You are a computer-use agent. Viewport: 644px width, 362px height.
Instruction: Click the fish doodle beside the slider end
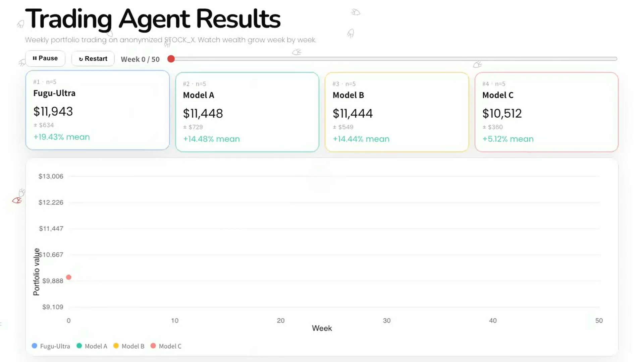pyautogui.click(x=478, y=64)
